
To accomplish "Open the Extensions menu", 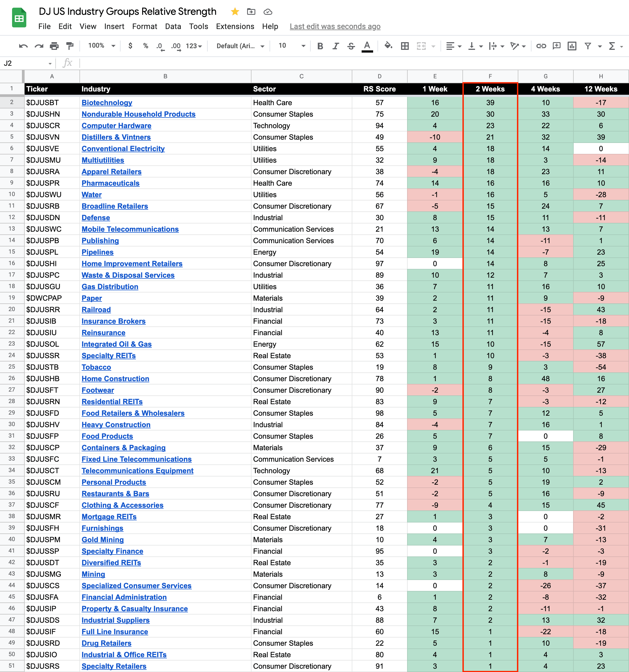I will [x=235, y=26].
